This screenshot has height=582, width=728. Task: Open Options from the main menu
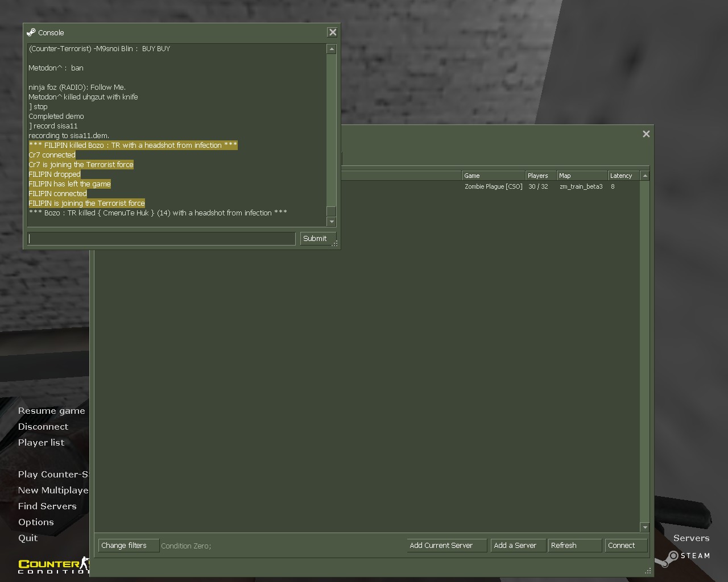point(36,522)
